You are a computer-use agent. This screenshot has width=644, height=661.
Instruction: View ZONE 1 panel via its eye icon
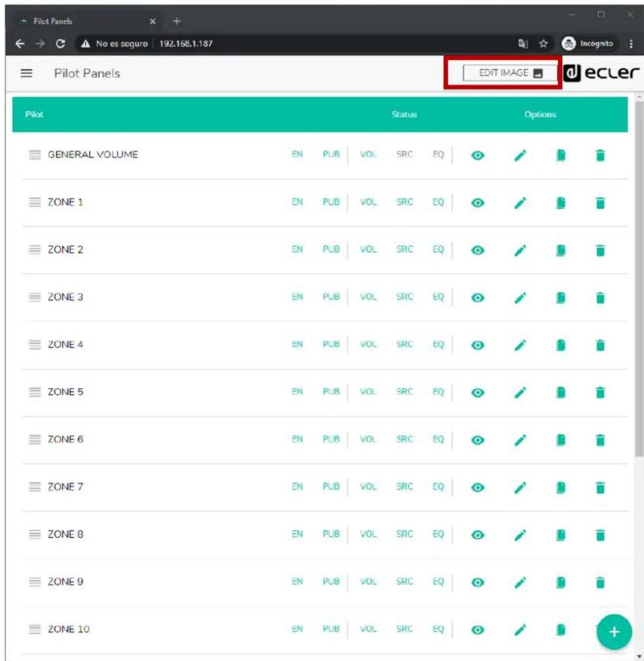click(477, 203)
